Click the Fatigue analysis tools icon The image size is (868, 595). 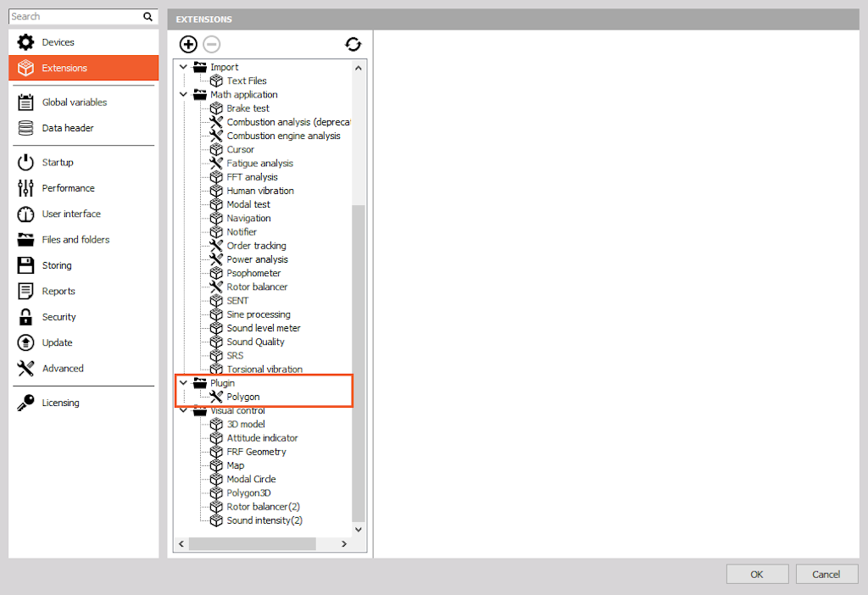[x=216, y=164]
